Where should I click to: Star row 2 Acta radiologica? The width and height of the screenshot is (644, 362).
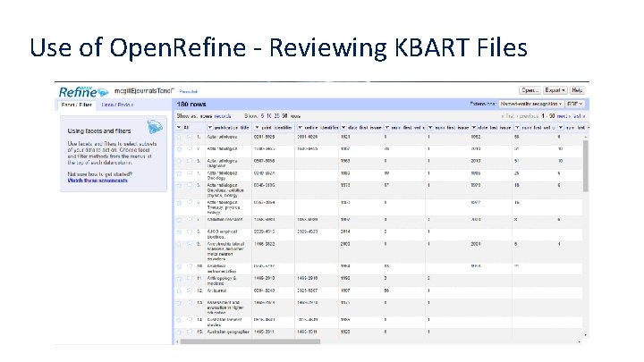179,149
